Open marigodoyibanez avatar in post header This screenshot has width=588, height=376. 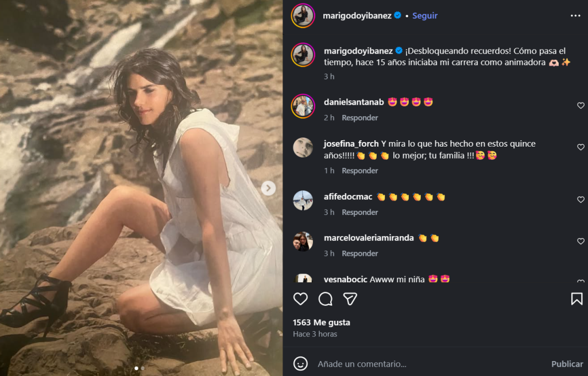303,16
